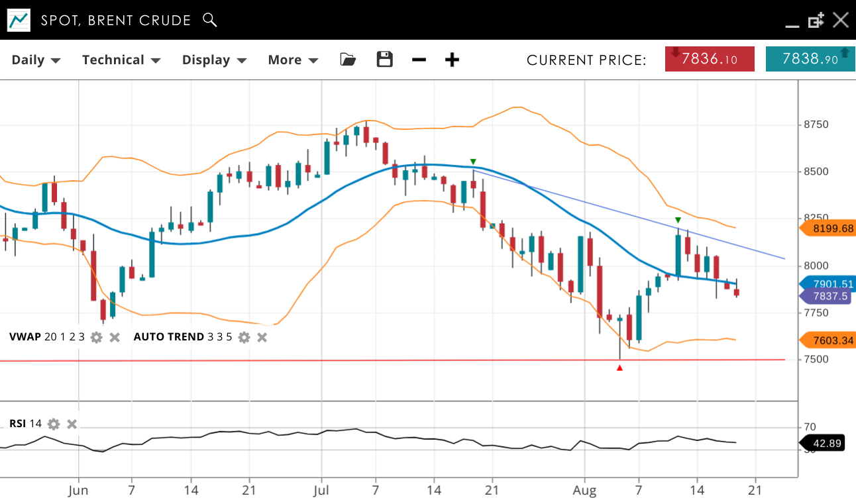Open the folder icon to load chart

[348, 60]
